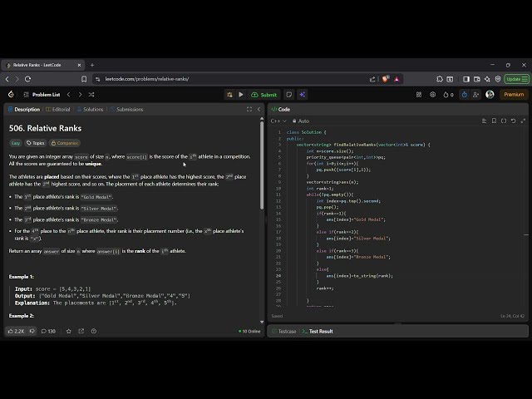Go back in the browser
Image resolution: width=532 pixels, height=399 pixels.
point(7,79)
